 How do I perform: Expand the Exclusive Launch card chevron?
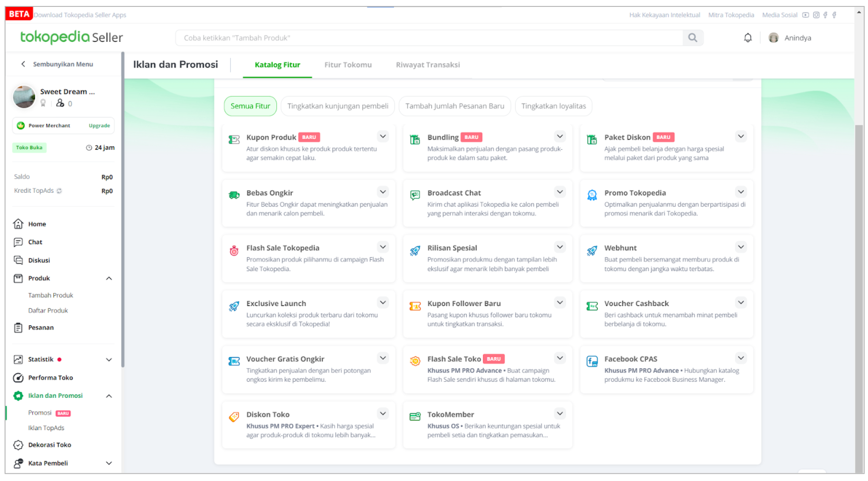[x=383, y=302]
